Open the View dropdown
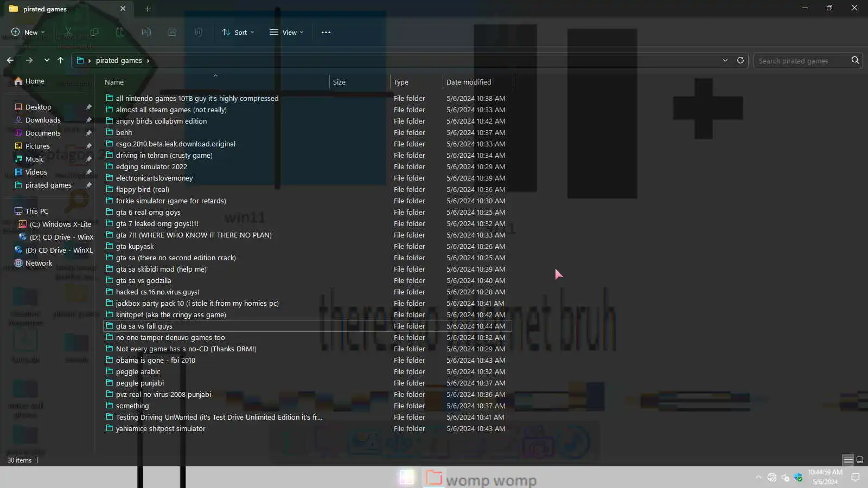The width and height of the screenshot is (868, 488). coord(286,32)
